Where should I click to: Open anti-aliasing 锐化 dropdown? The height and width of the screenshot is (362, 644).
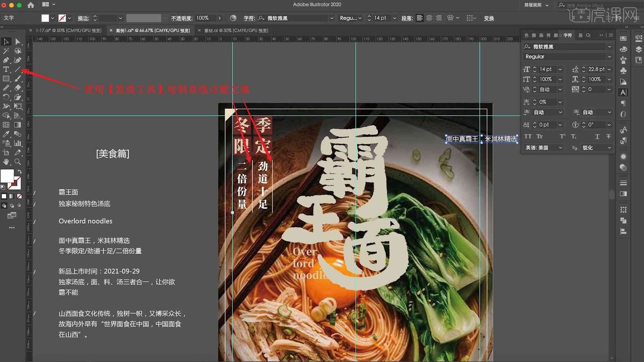click(x=596, y=148)
